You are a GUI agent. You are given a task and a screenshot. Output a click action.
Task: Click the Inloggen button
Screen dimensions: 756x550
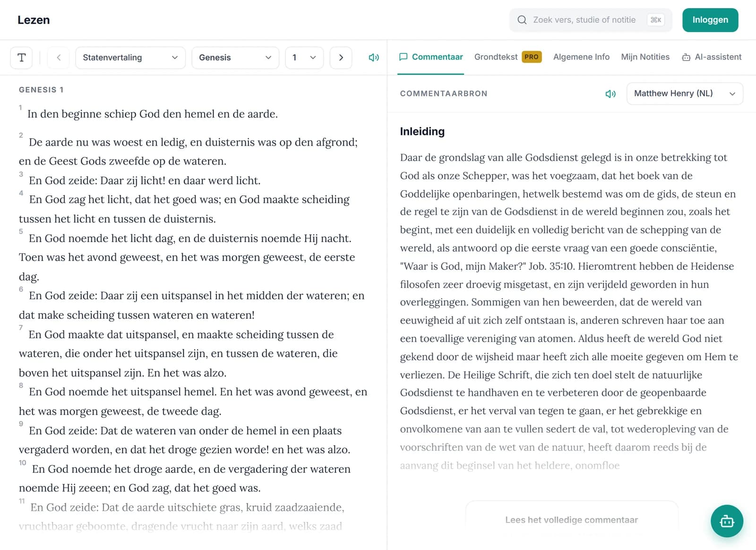(710, 20)
